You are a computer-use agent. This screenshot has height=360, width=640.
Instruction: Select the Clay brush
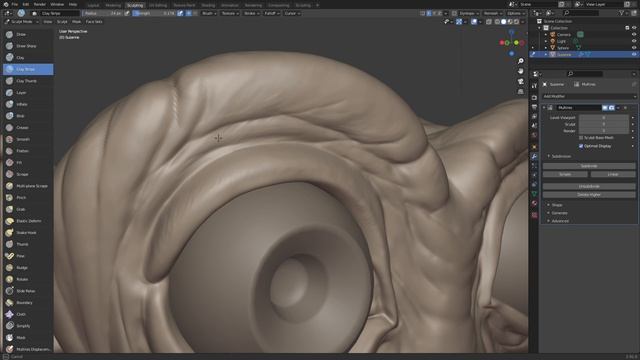point(28,58)
